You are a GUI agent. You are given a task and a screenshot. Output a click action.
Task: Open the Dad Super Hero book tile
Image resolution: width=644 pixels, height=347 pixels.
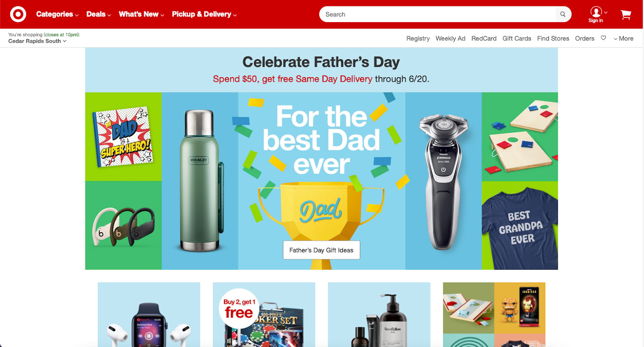124,136
